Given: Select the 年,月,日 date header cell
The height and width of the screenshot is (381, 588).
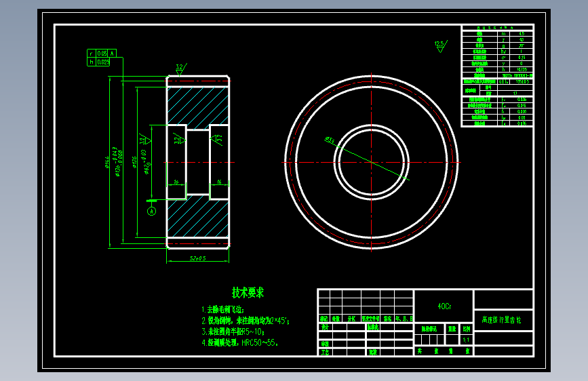Looking at the screenshot, I should pos(404,319).
